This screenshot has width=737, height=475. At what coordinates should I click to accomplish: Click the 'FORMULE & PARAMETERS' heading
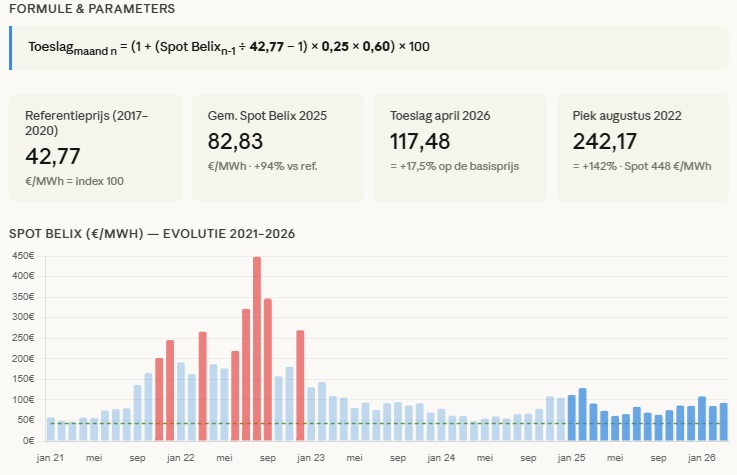pyautogui.click(x=92, y=9)
